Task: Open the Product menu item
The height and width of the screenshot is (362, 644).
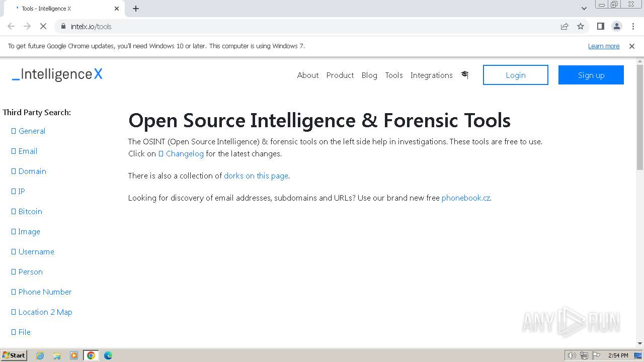Action: (x=340, y=75)
